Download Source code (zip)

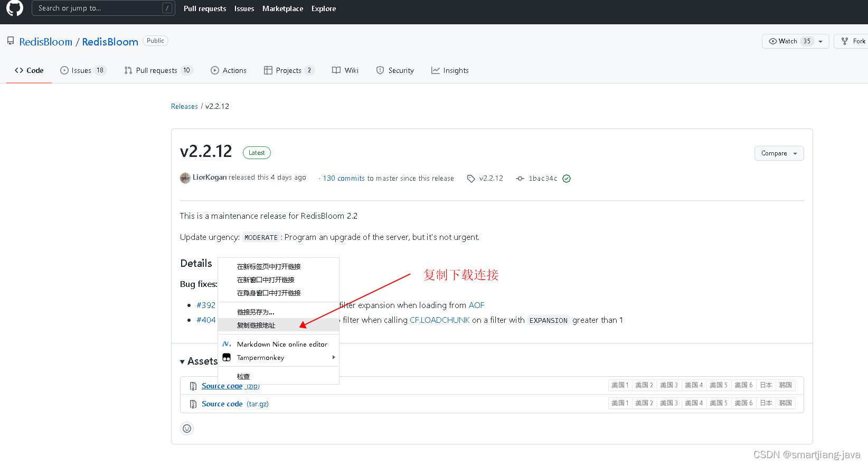pyautogui.click(x=231, y=386)
